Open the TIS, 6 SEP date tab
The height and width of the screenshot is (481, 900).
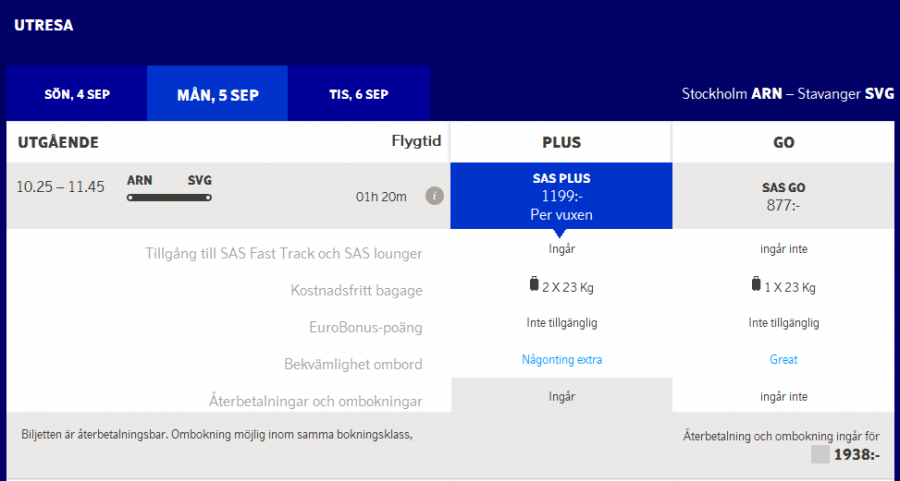(x=358, y=95)
